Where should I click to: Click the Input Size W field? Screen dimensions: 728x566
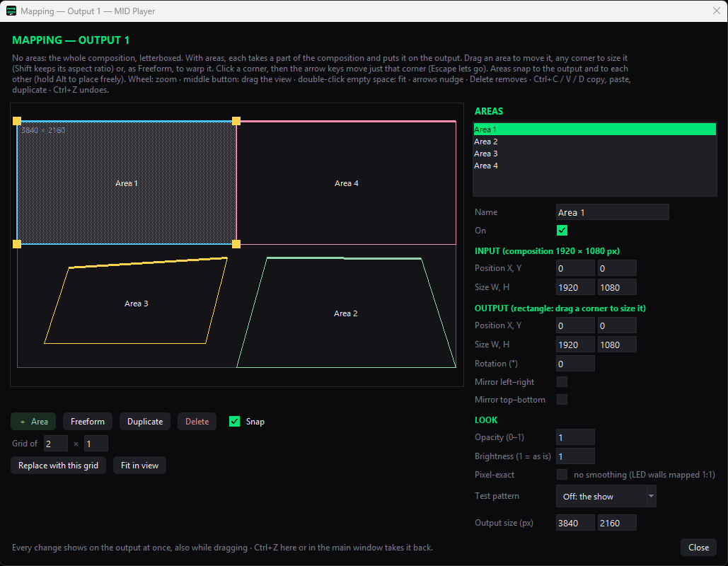(x=575, y=287)
